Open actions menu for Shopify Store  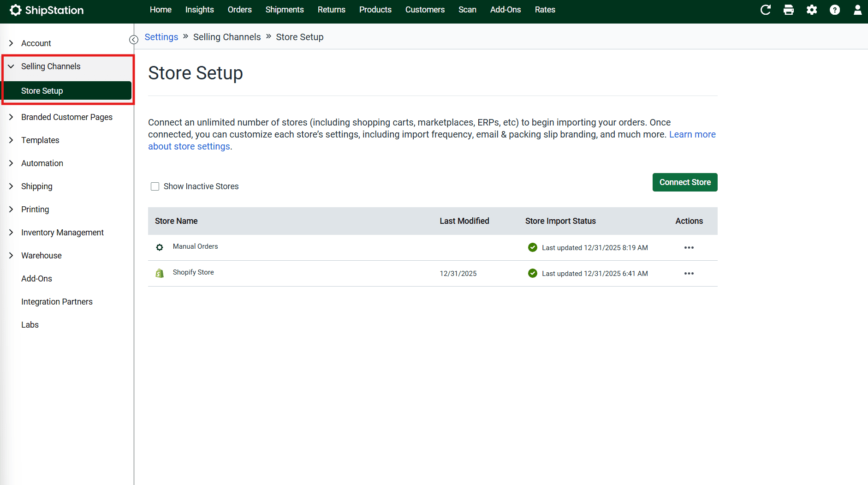[x=689, y=274]
